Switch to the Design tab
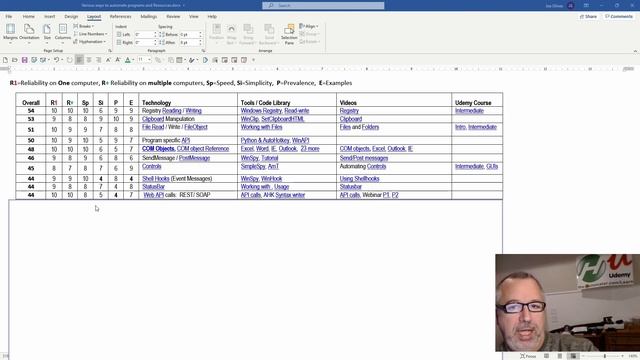This screenshot has height=360, width=640. coord(71,16)
